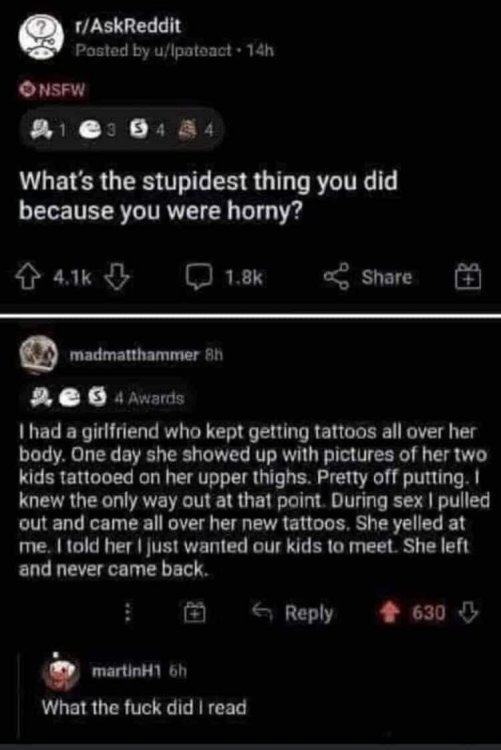Open the martinH1 username
This screenshot has width=501, height=750.
[128, 672]
